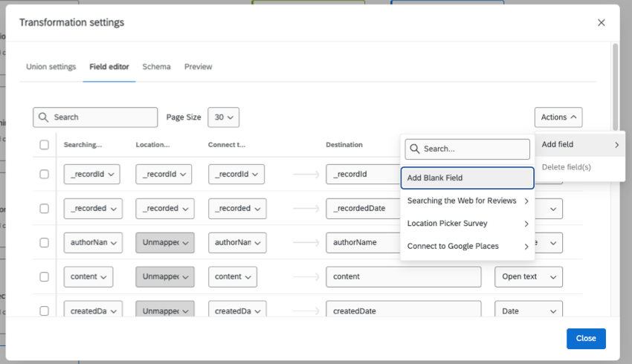Viewport: 632px width, 364px height.
Task: Select Location Picker Survey option
Action: (x=468, y=224)
